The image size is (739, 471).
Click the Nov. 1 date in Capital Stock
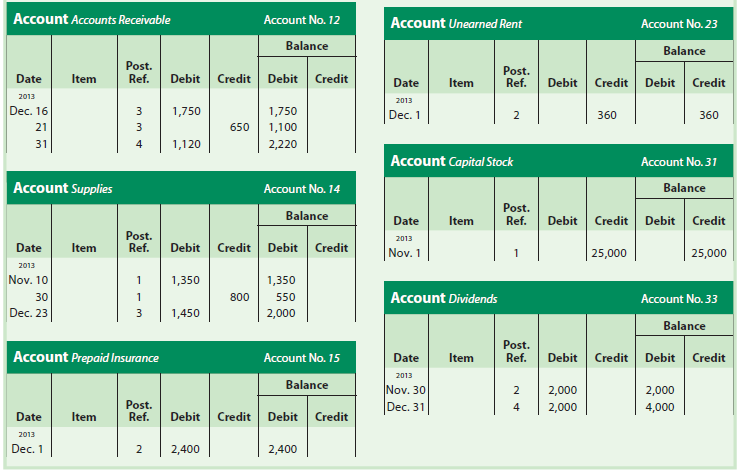coord(404,253)
